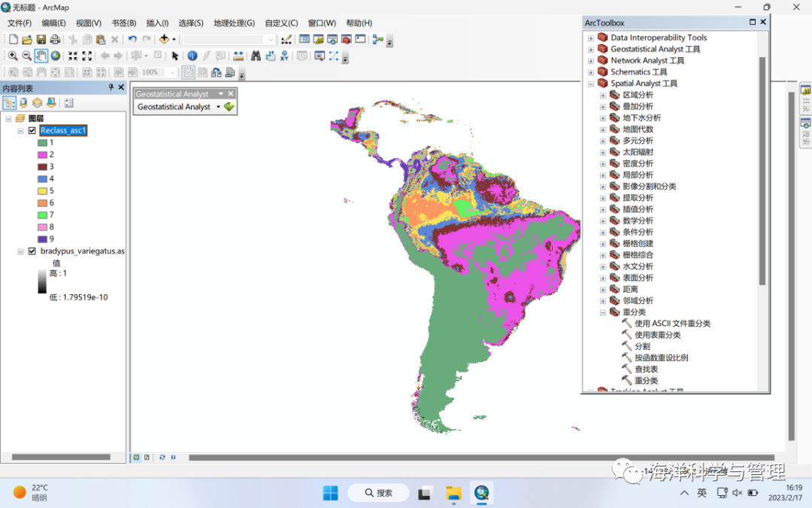The height and width of the screenshot is (508, 812).
Task: Open the 按函数重设比例 tool
Action: click(x=662, y=357)
